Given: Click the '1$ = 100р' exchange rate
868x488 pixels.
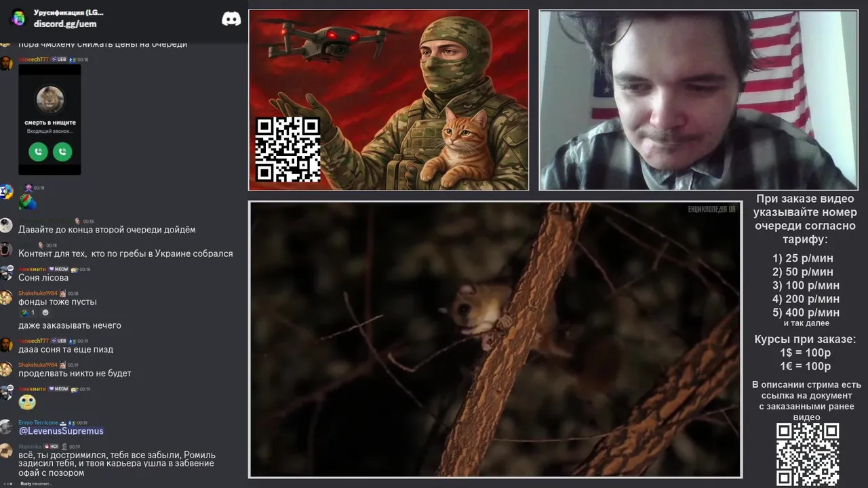Looking at the screenshot, I should tap(805, 353).
